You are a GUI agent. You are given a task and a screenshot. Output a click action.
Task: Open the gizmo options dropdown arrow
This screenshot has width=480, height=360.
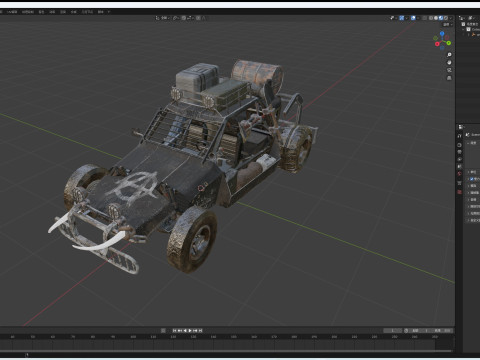[407, 18]
